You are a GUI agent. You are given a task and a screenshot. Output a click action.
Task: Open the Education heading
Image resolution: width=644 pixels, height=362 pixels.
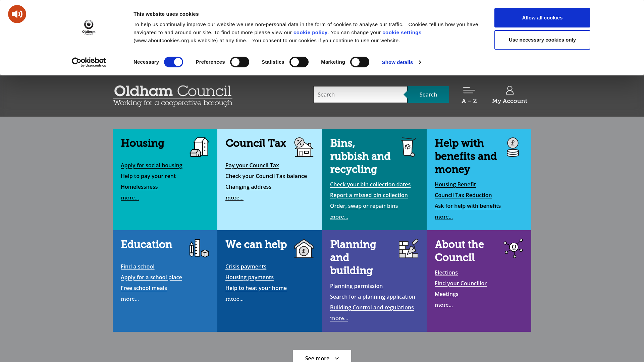[x=147, y=245]
